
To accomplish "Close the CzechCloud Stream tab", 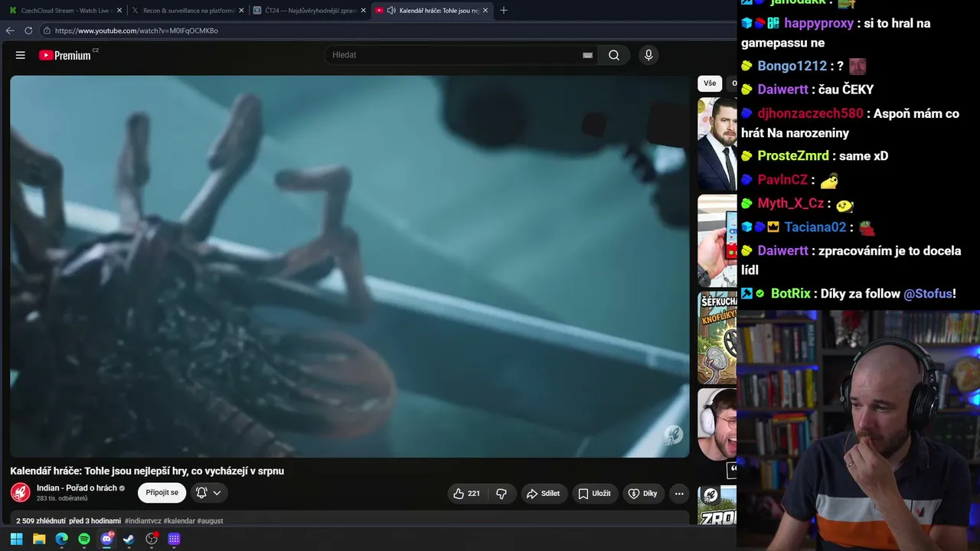I will coord(119,11).
